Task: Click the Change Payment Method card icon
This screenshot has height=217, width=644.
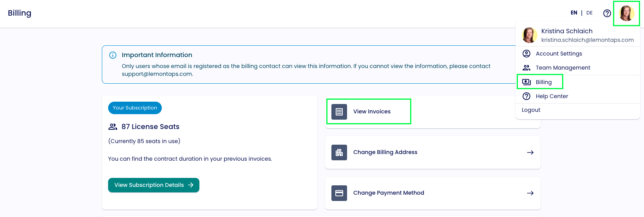Action: tap(339, 193)
